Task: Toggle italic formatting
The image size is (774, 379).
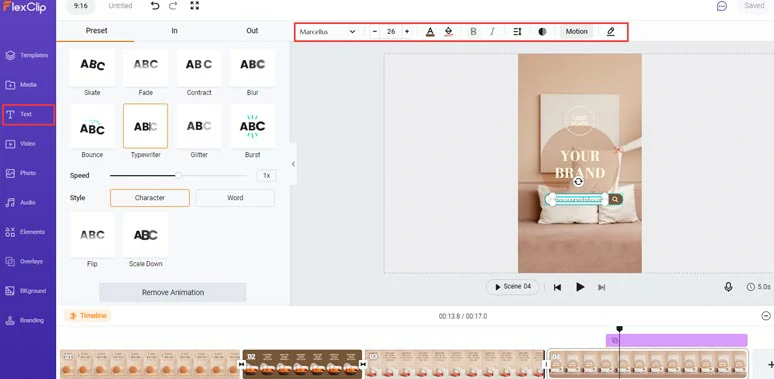Action: (492, 32)
